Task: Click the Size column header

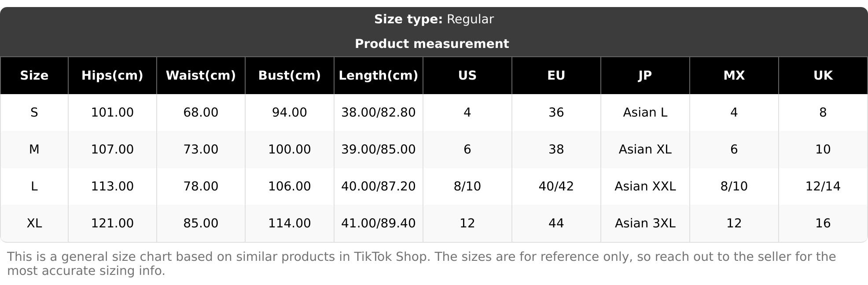Action: (34, 76)
